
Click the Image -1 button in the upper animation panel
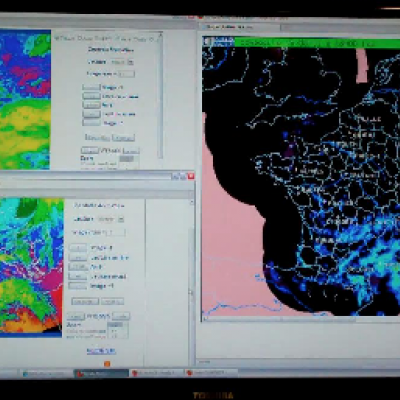point(91,123)
